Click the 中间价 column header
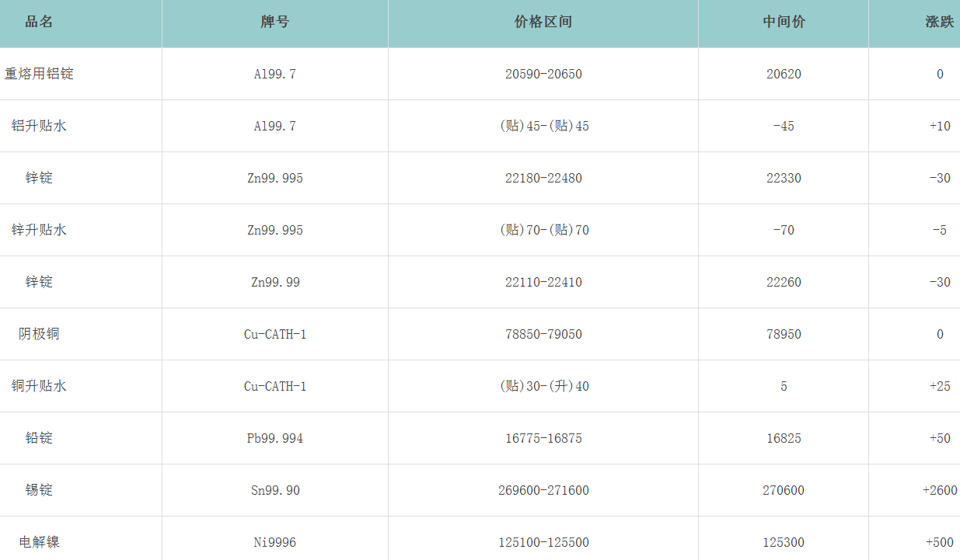The height and width of the screenshot is (560, 960). pos(784,22)
